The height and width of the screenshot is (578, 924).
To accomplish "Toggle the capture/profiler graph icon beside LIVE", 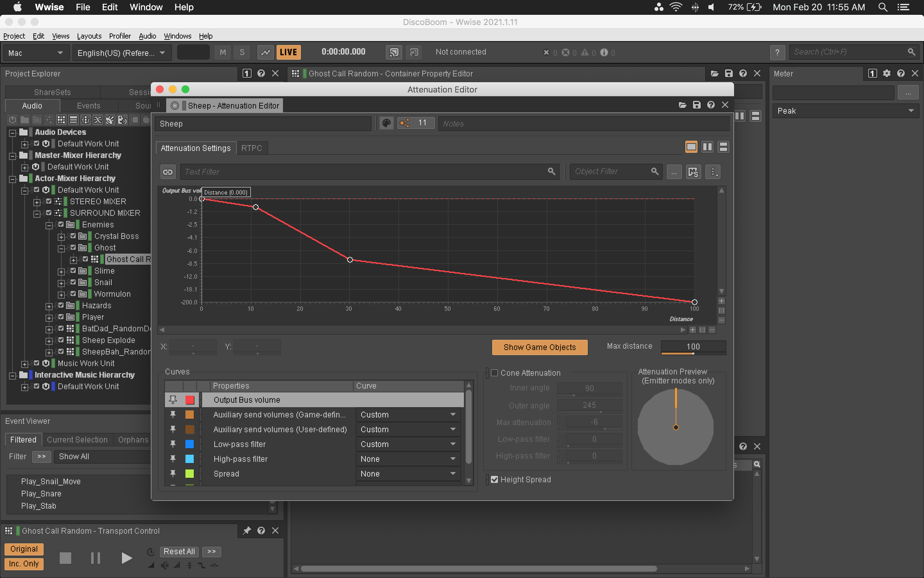I will click(265, 52).
